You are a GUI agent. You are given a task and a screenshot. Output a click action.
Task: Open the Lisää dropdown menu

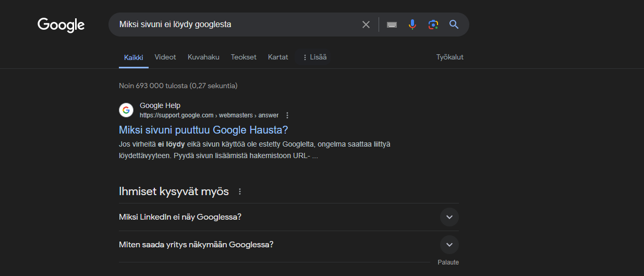coord(314,57)
